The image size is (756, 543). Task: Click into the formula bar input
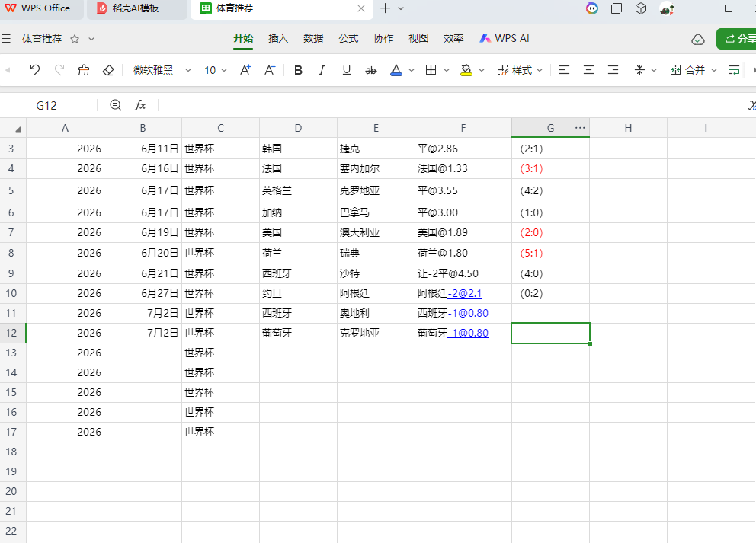(x=451, y=105)
